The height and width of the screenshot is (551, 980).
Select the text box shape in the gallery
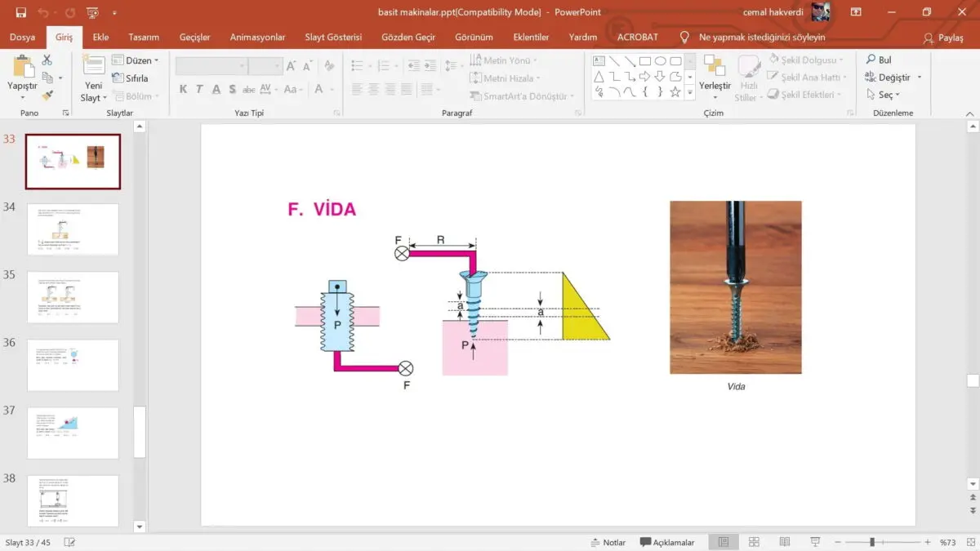[599, 60]
